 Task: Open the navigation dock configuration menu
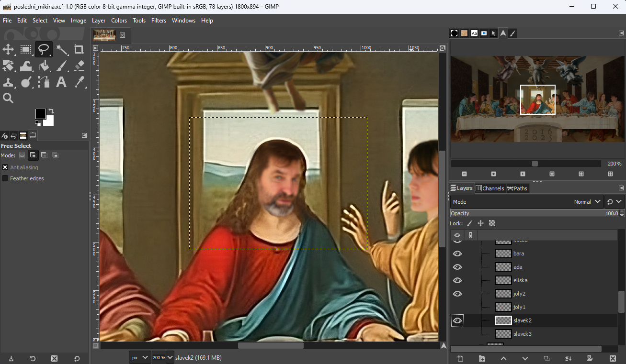pos(621,33)
